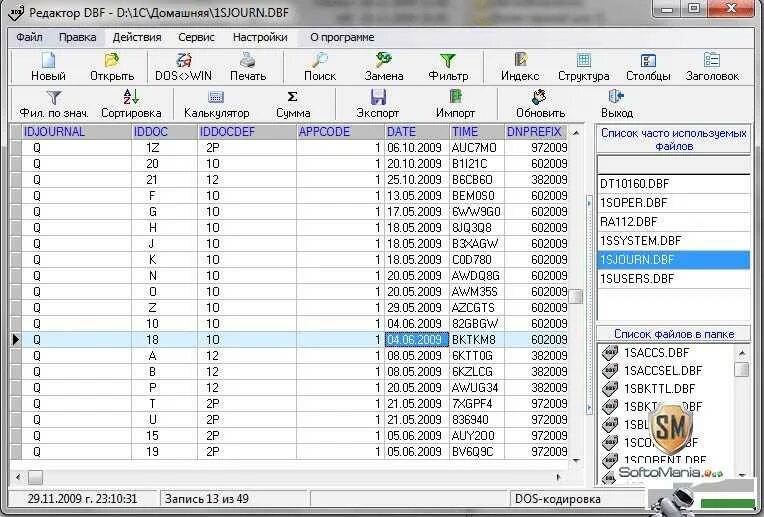Click the IDDOC column header
The image size is (764, 517).
pyautogui.click(x=165, y=132)
